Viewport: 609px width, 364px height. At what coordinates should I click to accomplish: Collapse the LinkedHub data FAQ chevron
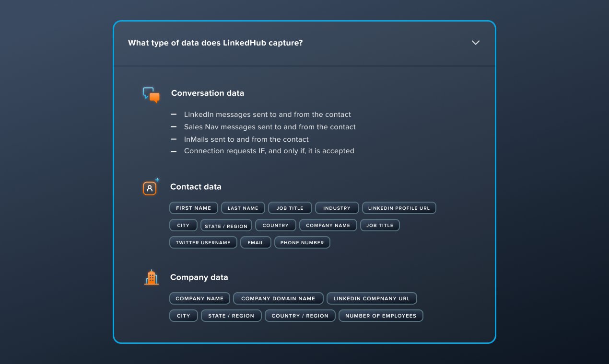(x=476, y=43)
